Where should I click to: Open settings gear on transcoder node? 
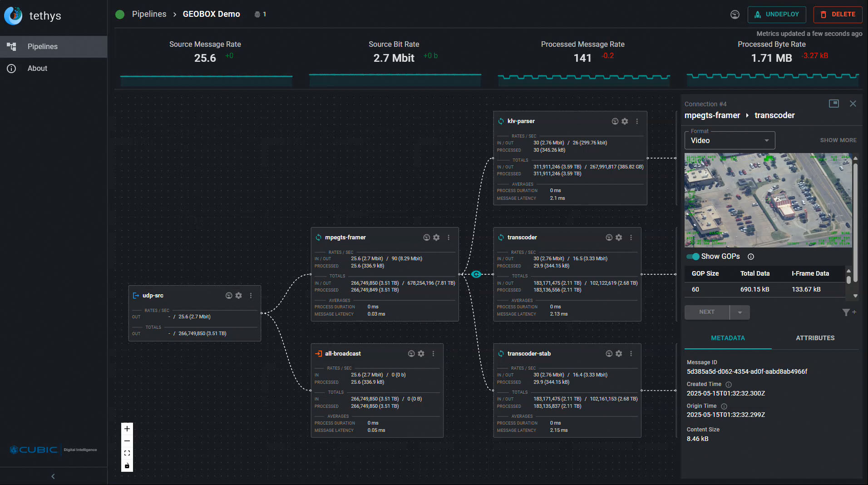[x=619, y=238]
